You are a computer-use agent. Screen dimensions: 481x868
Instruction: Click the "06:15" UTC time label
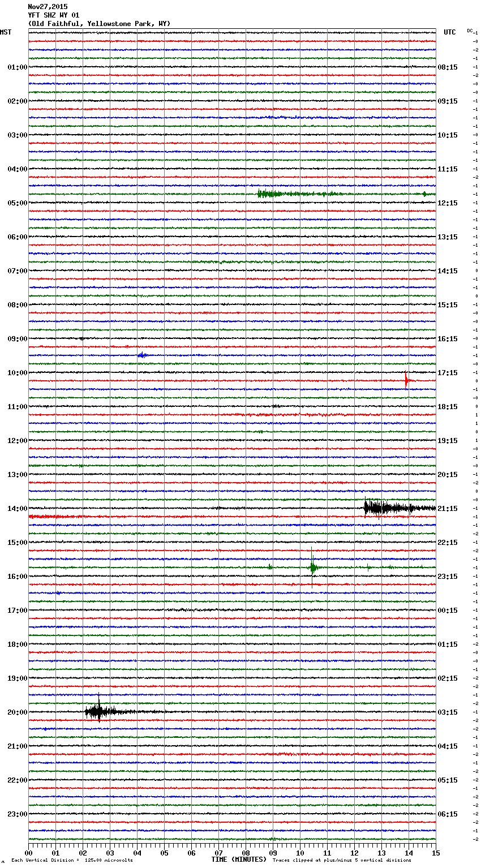(x=448, y=814)
